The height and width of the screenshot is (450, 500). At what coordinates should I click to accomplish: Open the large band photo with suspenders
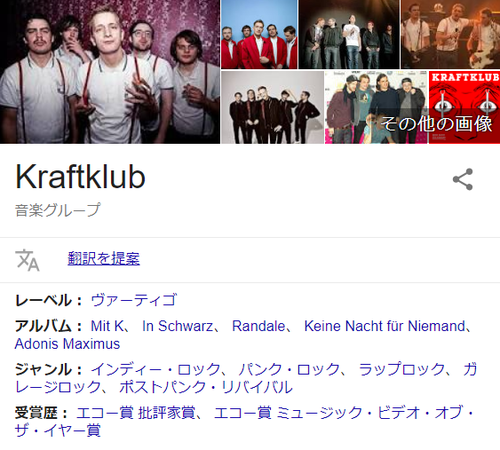click(110, 72)
